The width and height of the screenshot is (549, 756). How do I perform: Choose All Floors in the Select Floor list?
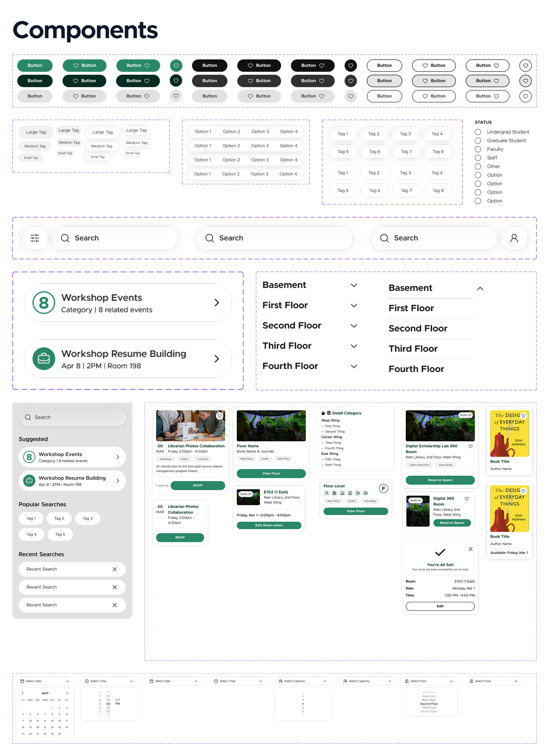coord(429,692)
